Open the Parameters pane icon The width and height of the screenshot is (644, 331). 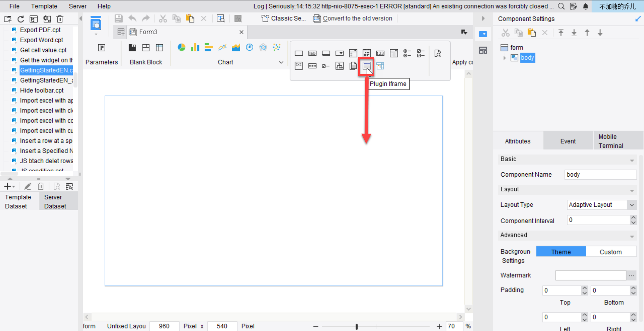(x=102, y=48)
